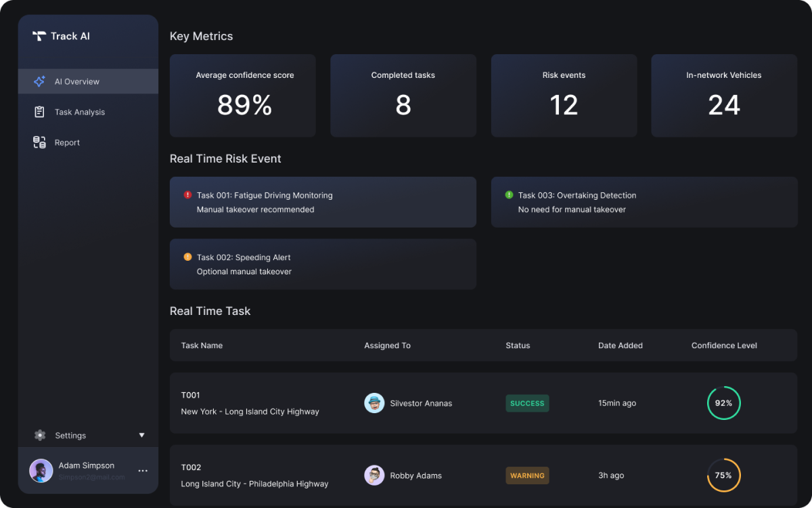Image resolution: width=812 pixels, height=508 pixels.
Task: Open the Settings menu item
Action: (x=88, y=436)
